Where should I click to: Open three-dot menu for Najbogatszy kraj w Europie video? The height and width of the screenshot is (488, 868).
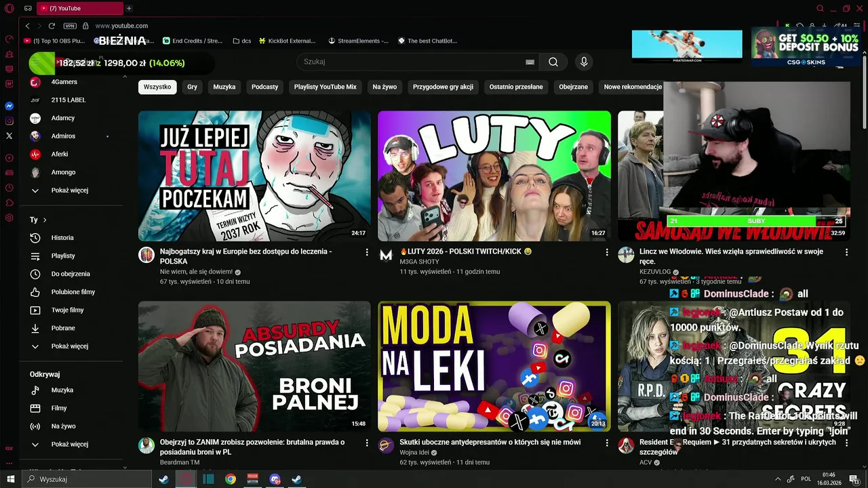point(367,252)
